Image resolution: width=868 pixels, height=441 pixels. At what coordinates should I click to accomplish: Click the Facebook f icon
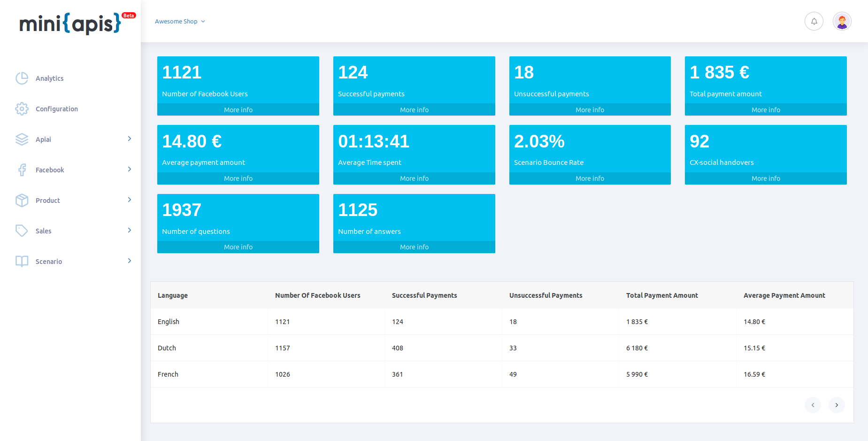coord(22,170)
